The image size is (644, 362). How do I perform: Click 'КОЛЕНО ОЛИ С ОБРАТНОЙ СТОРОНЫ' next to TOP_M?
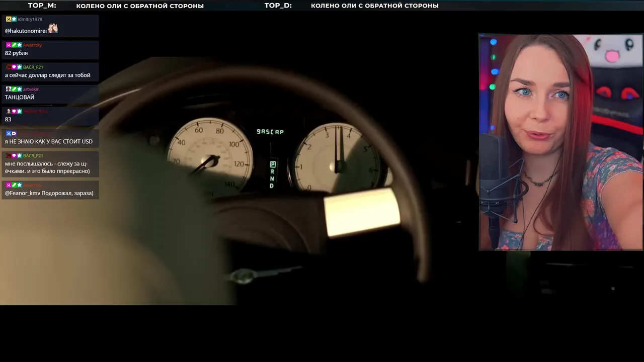click(140, 6)
